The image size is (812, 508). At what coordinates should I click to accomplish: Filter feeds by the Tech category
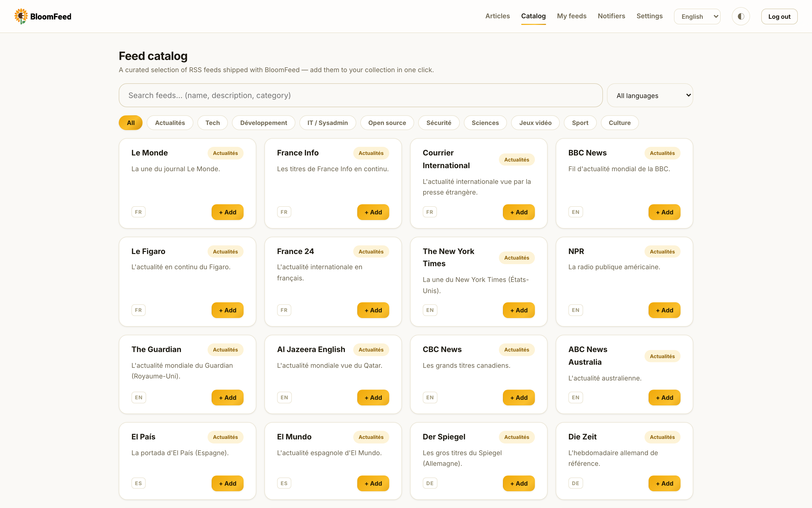click(x=212, y=123)
